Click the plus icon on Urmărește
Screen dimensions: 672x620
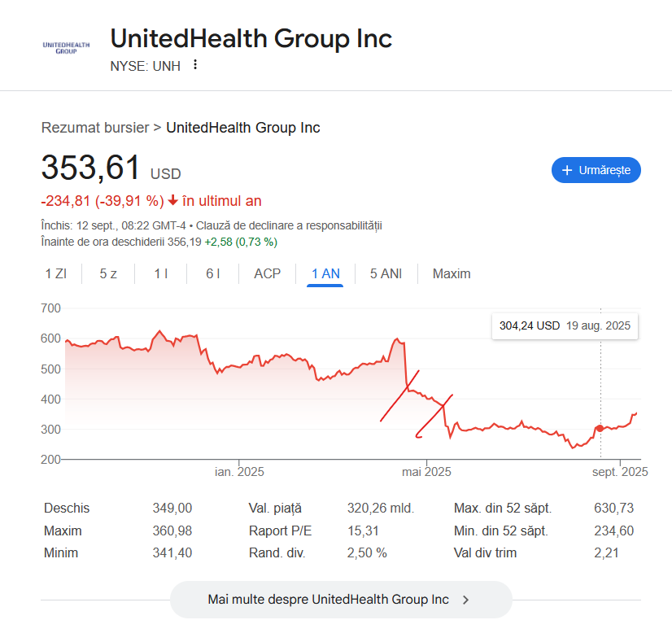pos(567,170)
